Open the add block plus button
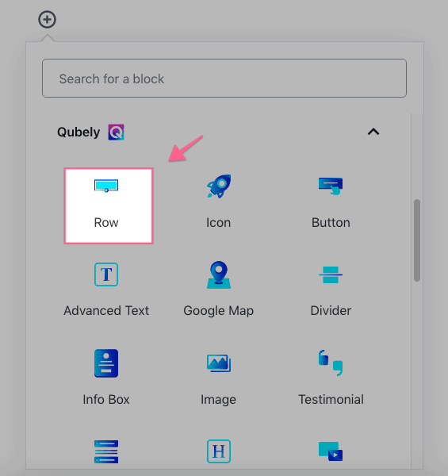Image resolution: width=448 pixels, height=476 pixels. pyautogui.click(x=47, y=20)
